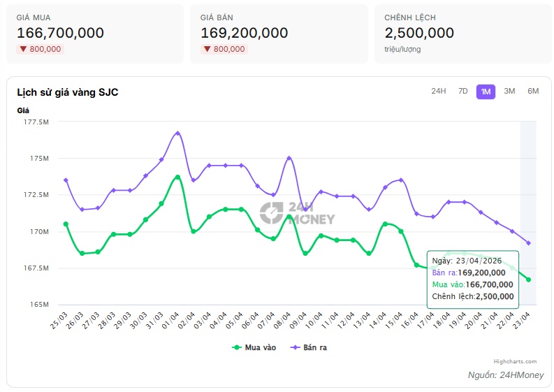
Task: Click the Giá bán 169,200,000 card
Action: click(x=278, y=34)
